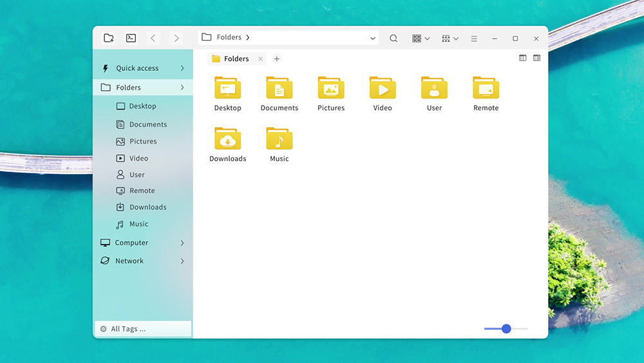The height and width of the screenshot is (363, 644).
Task: Select Documents in the sidebar tree
Action: tap(147, 124)
